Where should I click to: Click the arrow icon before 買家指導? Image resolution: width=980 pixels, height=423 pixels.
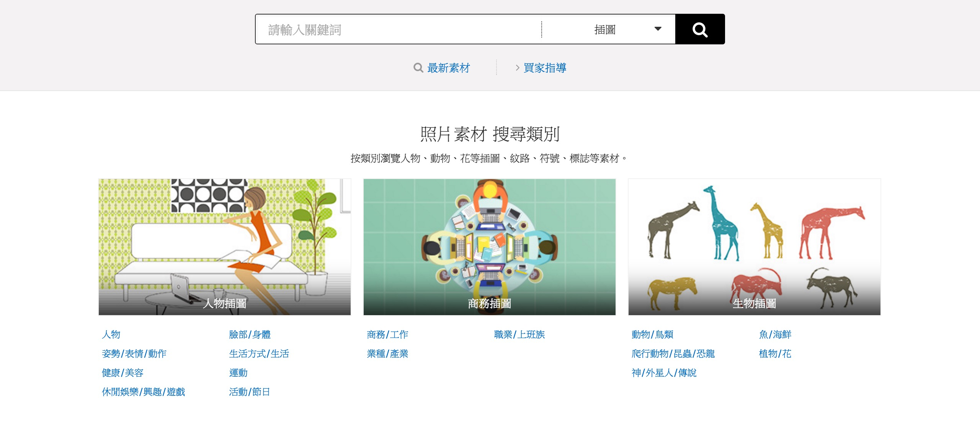pyautogui.click(x=518, y=68)
